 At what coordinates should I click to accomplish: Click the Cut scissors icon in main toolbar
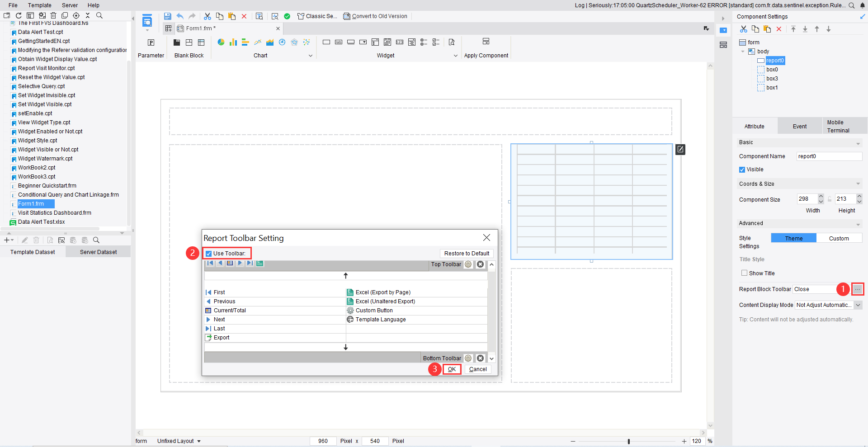pos(208,16)
